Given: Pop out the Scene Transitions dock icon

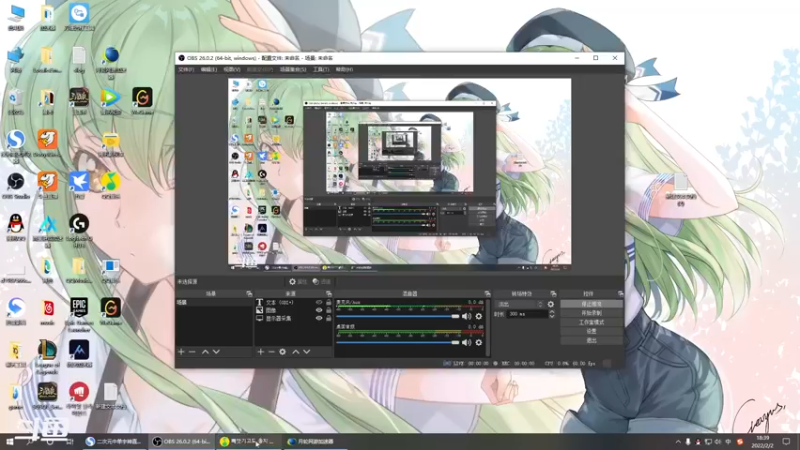Looking at the screenshot, I should pos(553,294).
